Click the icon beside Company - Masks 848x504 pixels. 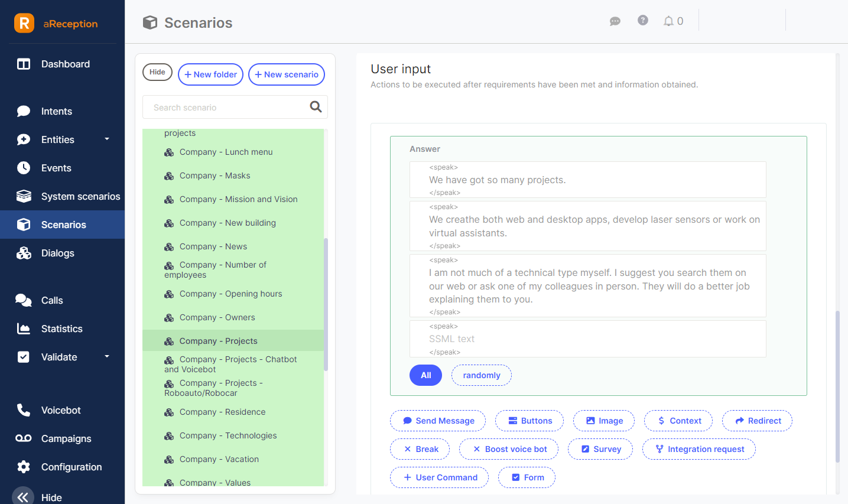pos(169,176)
